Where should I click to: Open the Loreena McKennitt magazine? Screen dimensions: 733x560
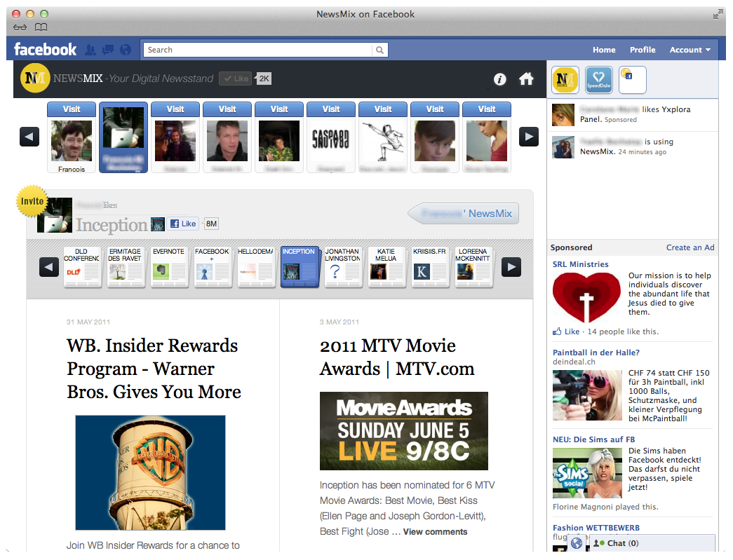click(x=473, y=267)
